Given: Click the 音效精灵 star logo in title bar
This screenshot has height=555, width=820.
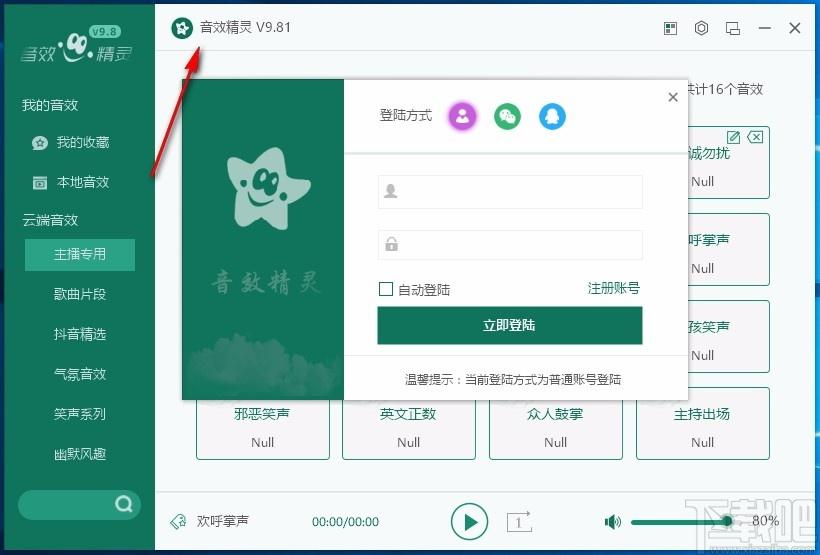Looking at the screenshot, I should click(x=182, y=28).
